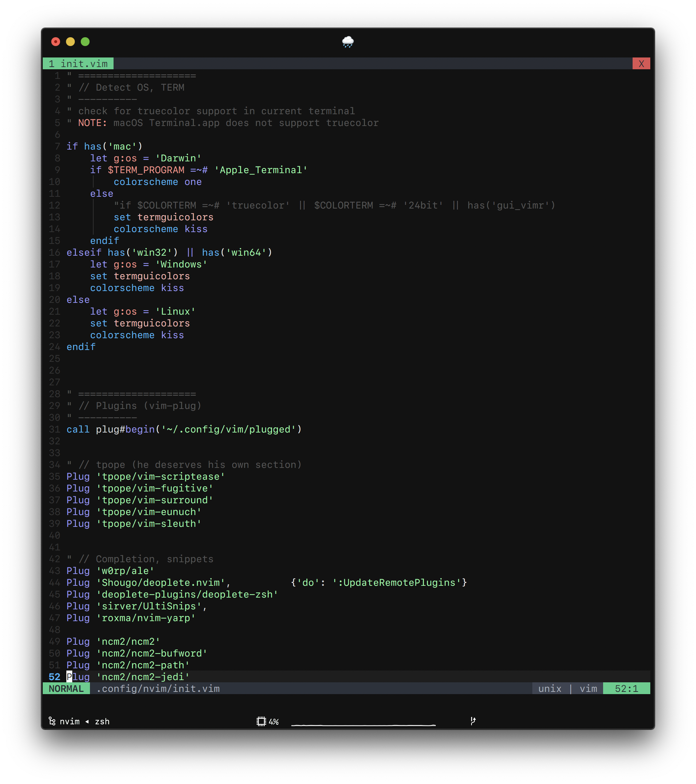Screen dimensions: 696x784
Task: Click the '// Detect OS, TERM' comment
Action: tap(131, 87)
